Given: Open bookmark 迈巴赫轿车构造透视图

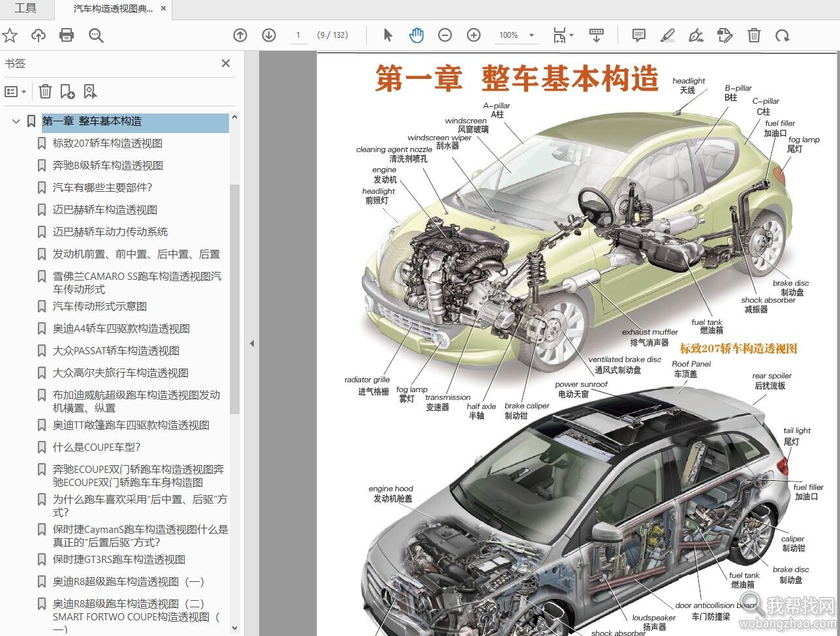Looking at the screenshot, I should tap(105, 209).
